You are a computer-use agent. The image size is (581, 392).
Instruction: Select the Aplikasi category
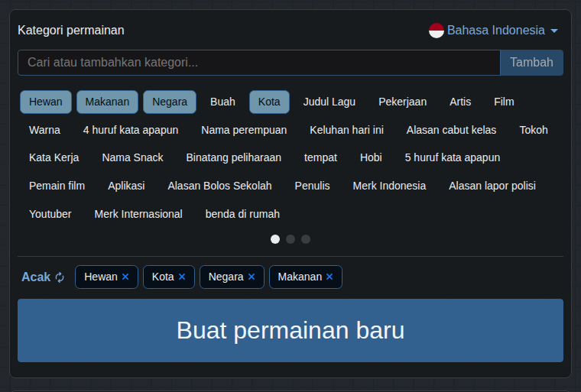click(x=126, y=186)
